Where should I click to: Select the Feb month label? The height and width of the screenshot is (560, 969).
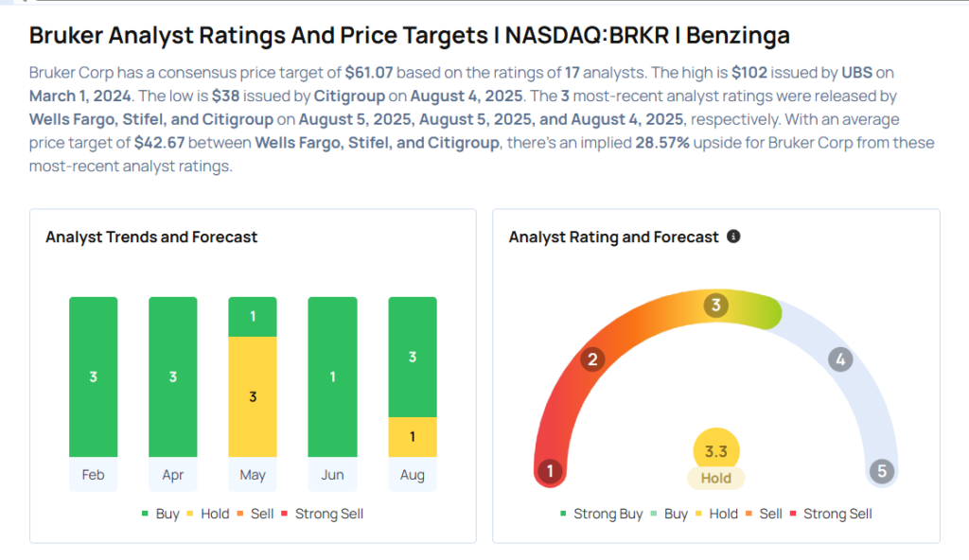tap(93, 475)
